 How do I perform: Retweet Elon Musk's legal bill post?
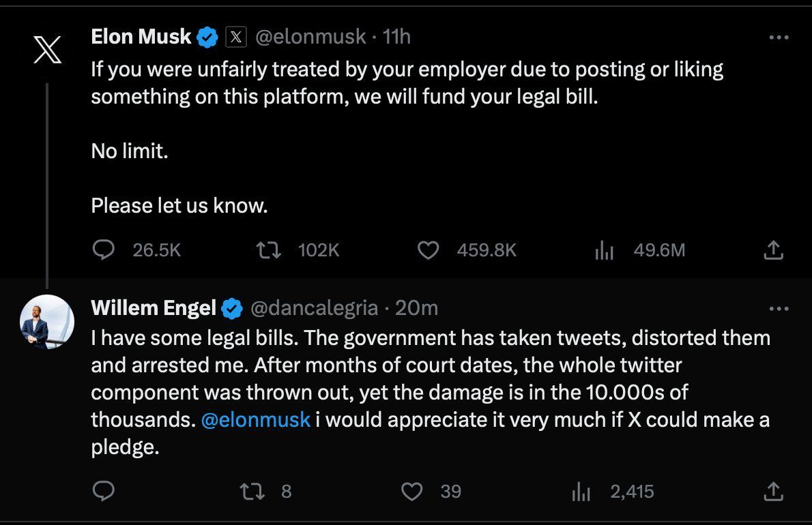click(x=268, y=250)
